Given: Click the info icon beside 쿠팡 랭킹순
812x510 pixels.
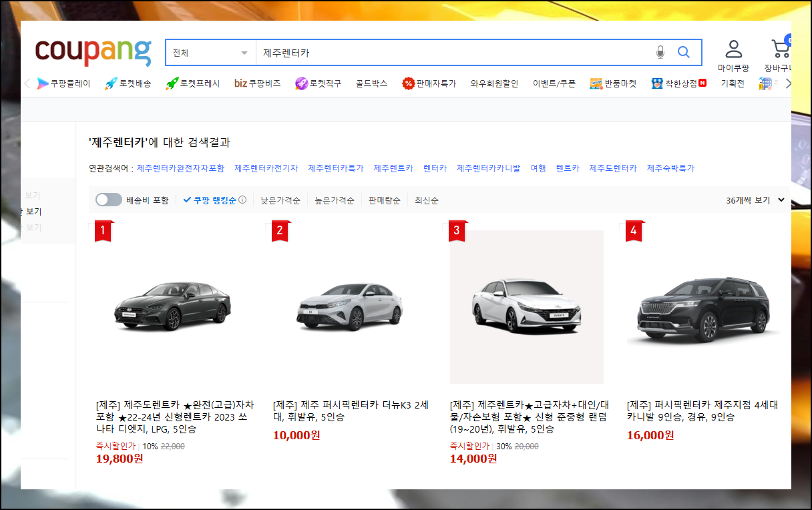Looking at the screenshot, I should point(242,200).
